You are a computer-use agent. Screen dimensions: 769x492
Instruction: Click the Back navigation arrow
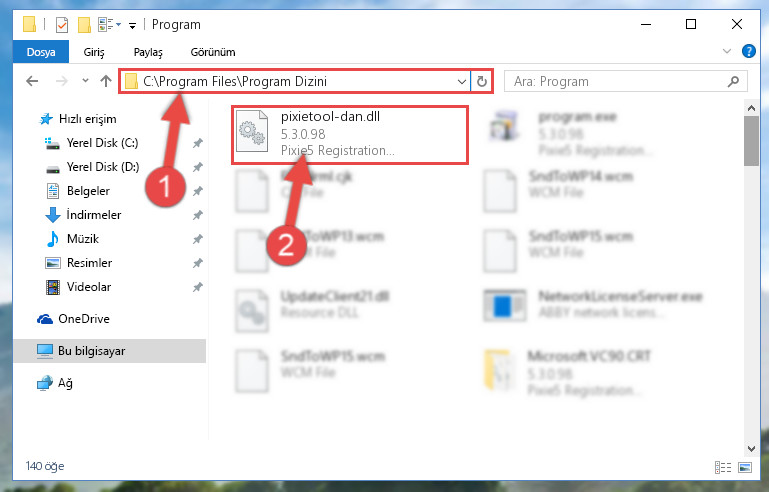point(32,81)
